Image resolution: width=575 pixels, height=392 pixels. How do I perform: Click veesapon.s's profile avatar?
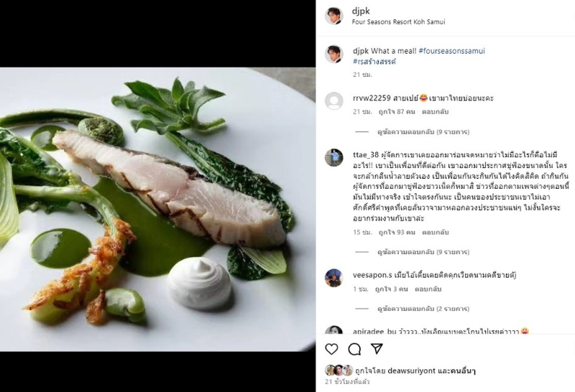point(333,278)
